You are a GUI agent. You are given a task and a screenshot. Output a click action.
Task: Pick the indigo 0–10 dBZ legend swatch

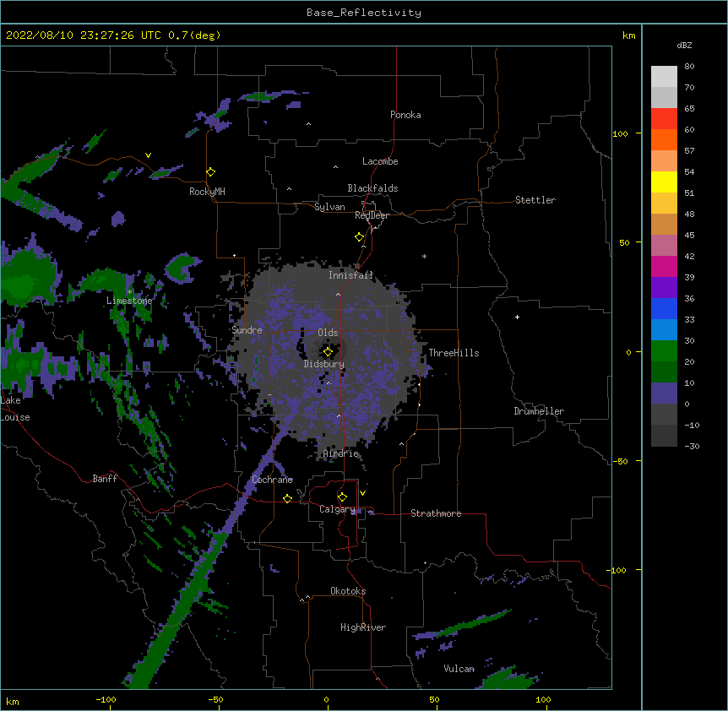pyautogui.click(x=664, y=393)
